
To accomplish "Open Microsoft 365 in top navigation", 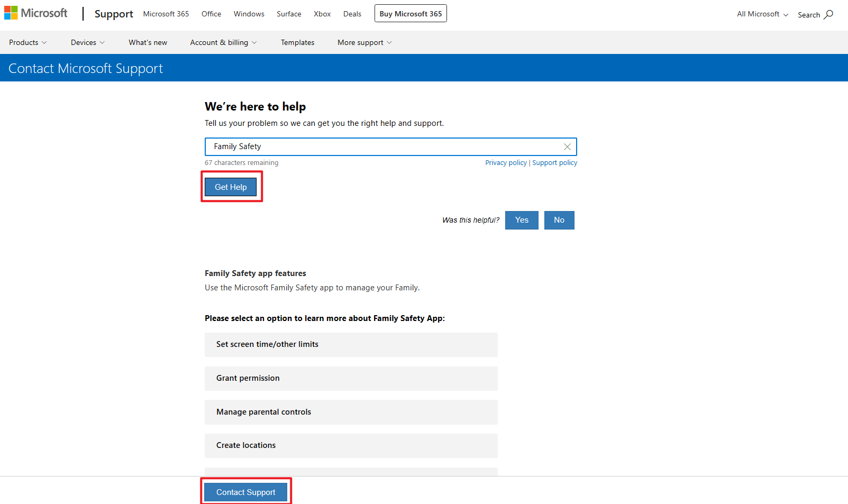I will point(166,14).
